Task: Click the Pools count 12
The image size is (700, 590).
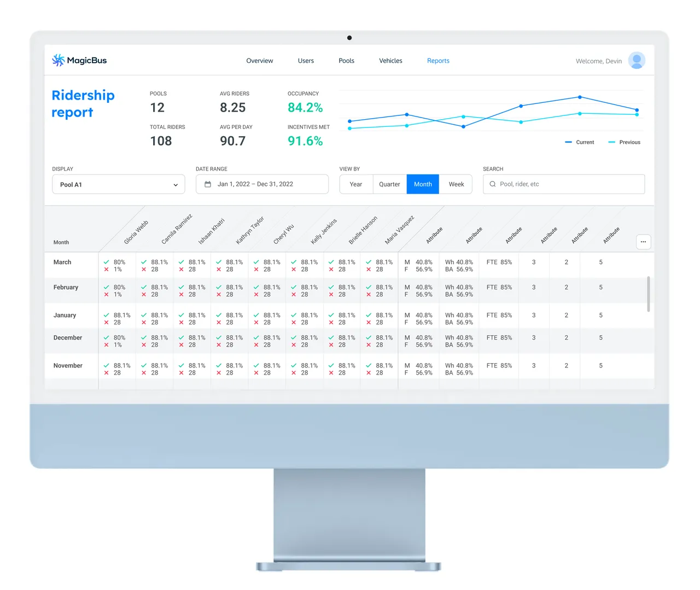Action: pos(157,108)
